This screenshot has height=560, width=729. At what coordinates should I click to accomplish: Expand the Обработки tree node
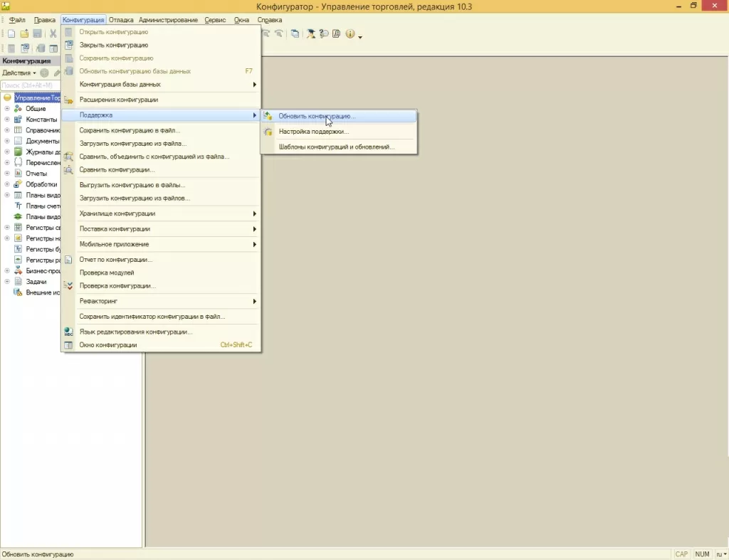pyautogui.click(x=7, y=184)
